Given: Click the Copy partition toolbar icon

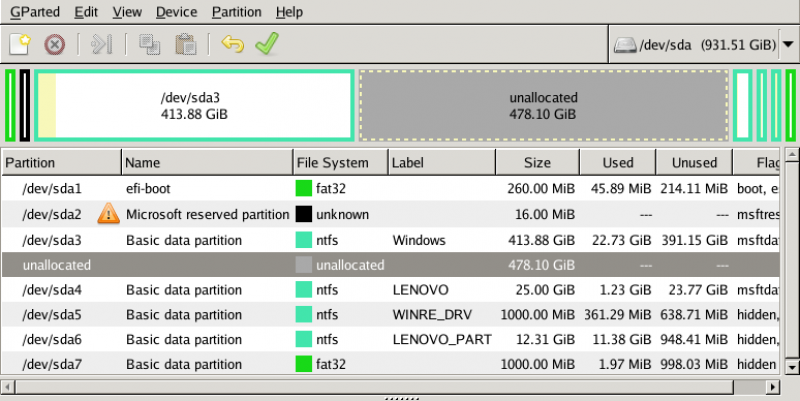Looking at the screenshot, I should pyautogui.click(x=149, y=44).
